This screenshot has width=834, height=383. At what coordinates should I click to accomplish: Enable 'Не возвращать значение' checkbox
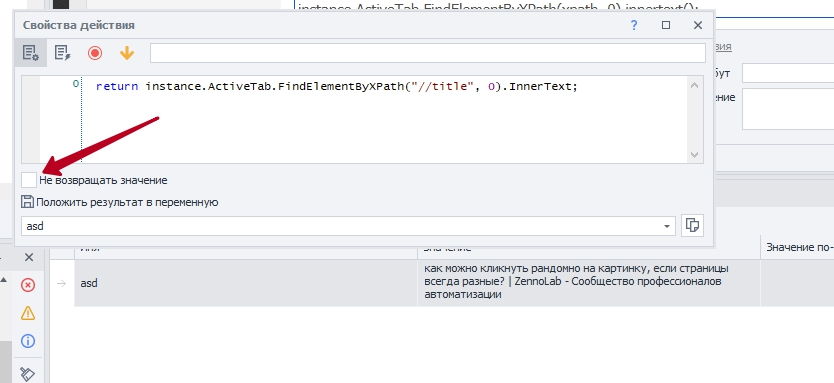click(29, 180)
